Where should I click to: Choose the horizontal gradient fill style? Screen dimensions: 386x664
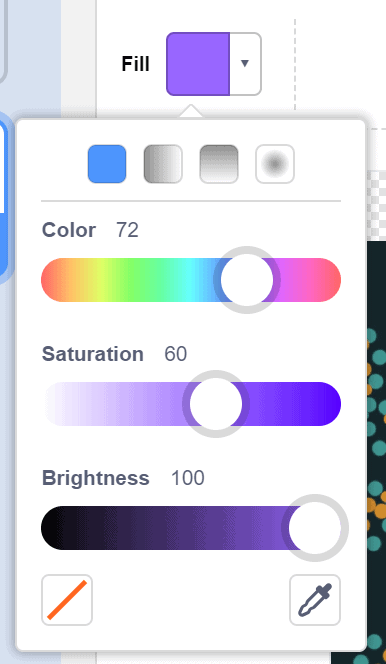tap(163, 164)
